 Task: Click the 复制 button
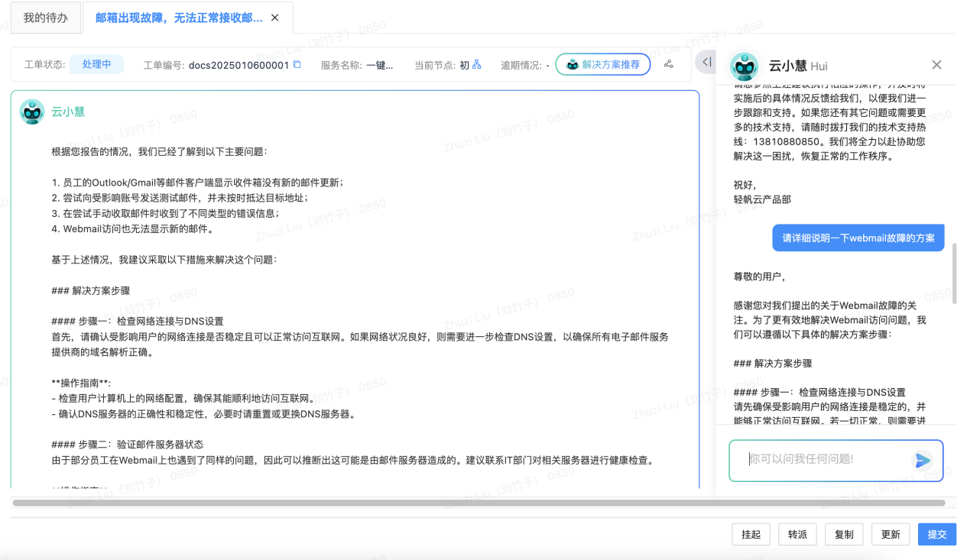[x=844, y=534]
